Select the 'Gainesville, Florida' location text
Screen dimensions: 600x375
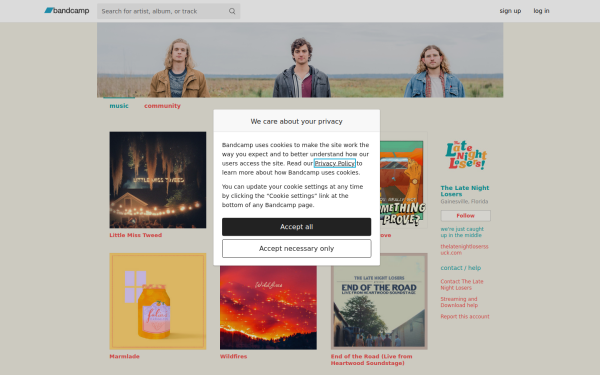tap(464, 201)
